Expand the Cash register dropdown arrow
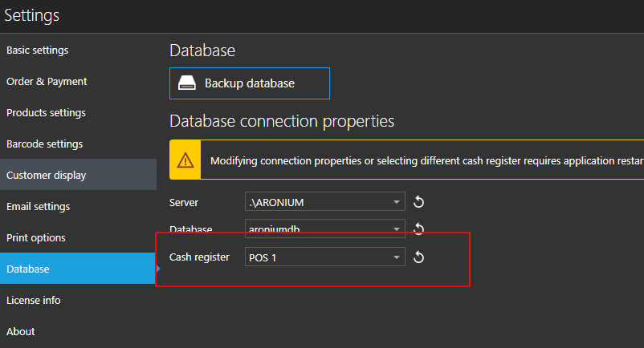The image size is (644, 348). click(397, 257)
